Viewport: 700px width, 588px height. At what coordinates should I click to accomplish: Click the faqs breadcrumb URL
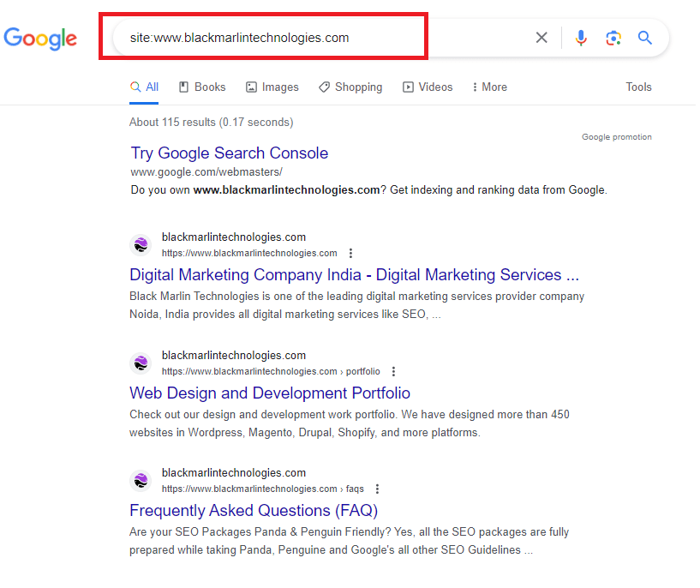[x=262, y=489]
